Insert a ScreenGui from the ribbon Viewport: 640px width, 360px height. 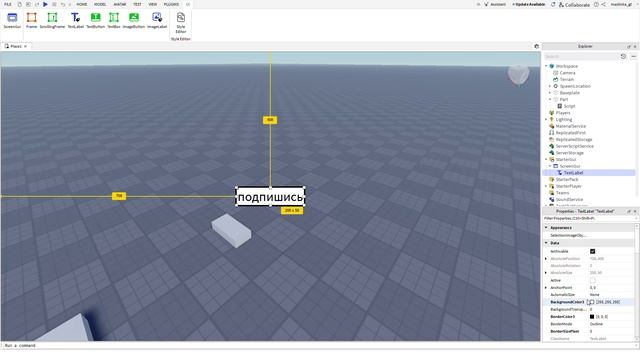12,20
